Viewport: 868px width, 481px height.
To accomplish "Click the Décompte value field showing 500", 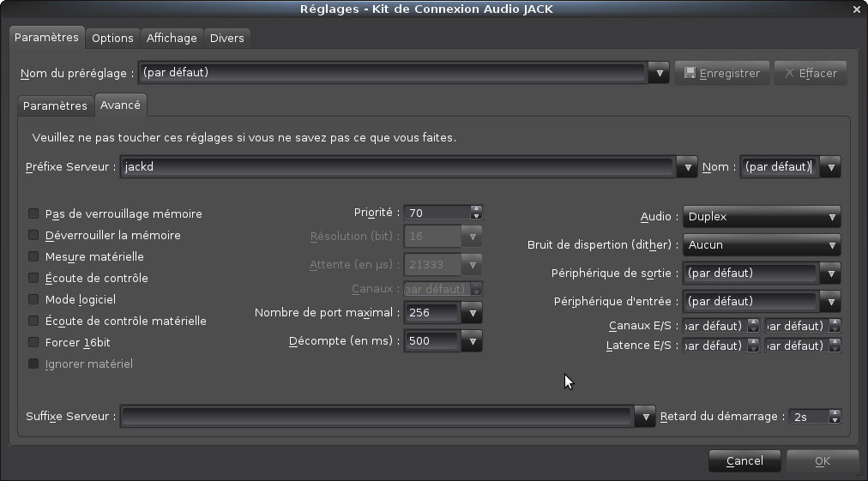I will [432, 341].
